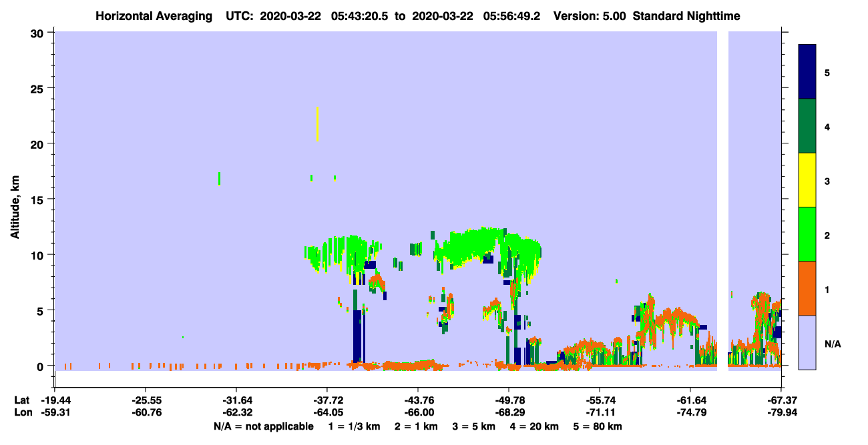
Task: Click latitude value -43.76
Action: [x=418, y=400]
